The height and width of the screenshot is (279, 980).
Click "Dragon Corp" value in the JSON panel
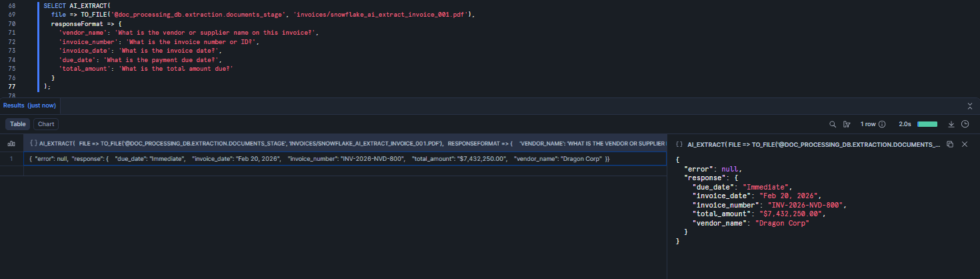click(x=782, y=223)
